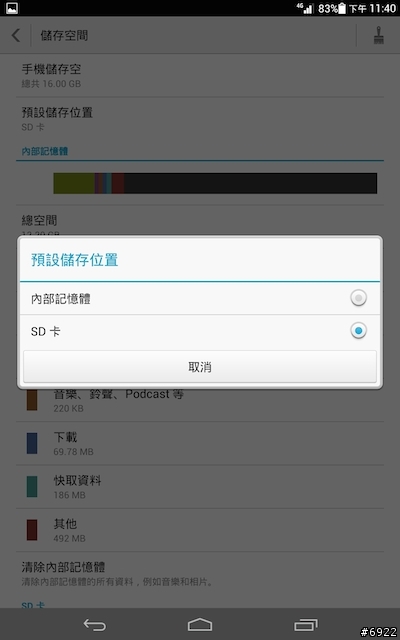Open the 其他 492 MB entry
400x640 pixels.
tap(200, 530)
